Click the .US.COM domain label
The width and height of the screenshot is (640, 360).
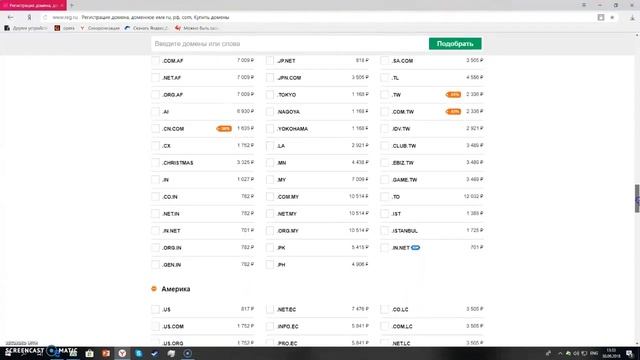(x=173, y=327)
